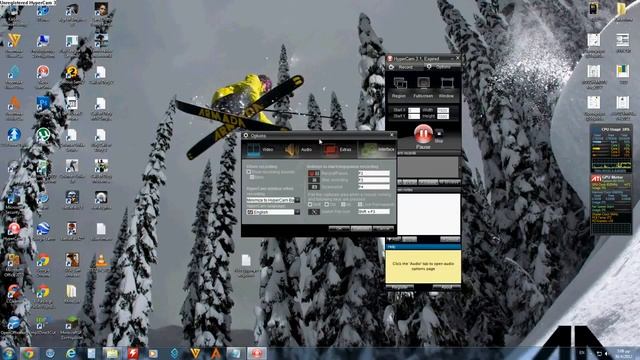Click the About button in HyperCam
The width and height of the screenshot is (640, 360).
447,287
